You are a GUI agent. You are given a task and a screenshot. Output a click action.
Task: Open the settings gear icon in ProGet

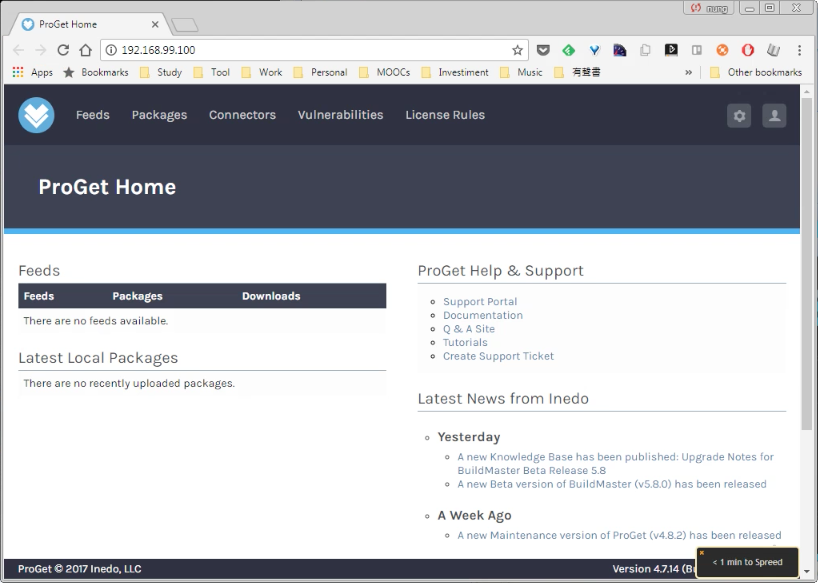[739, 116]
